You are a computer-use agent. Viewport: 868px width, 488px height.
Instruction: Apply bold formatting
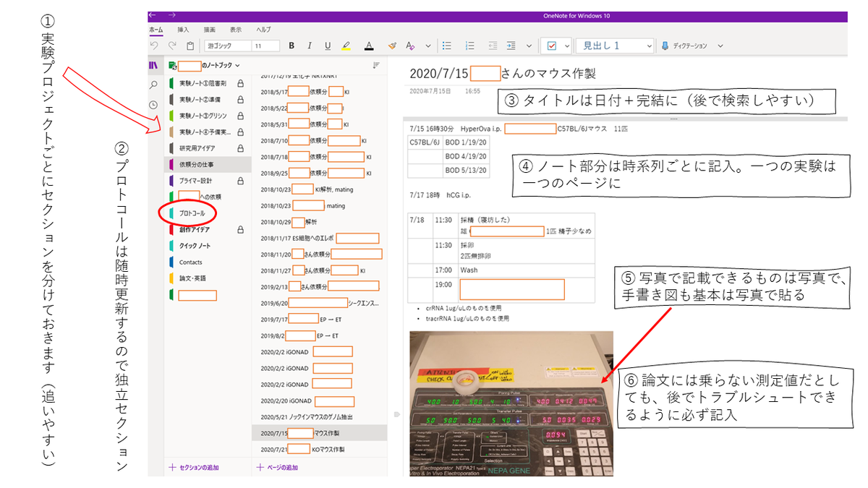(292, 46)
